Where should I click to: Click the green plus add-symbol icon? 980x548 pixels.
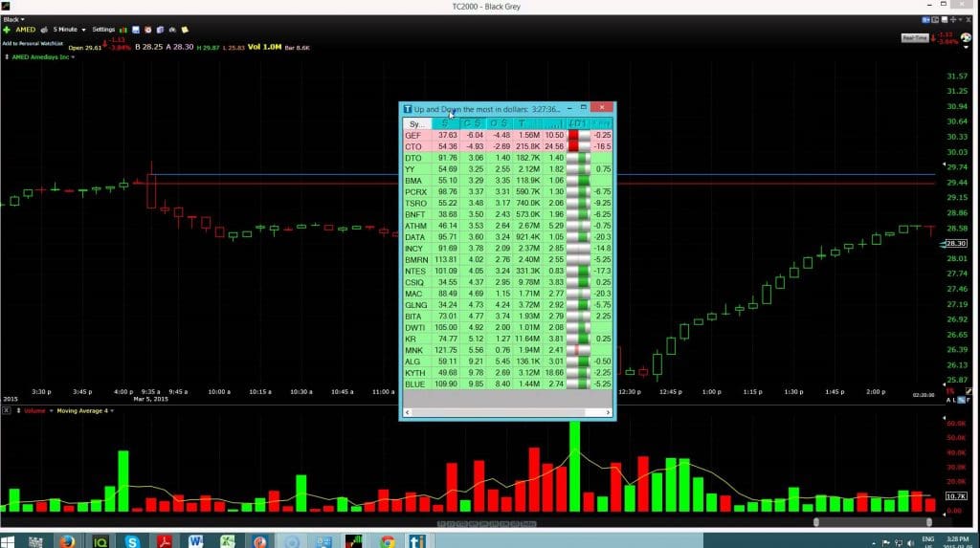tap(7, 30)
